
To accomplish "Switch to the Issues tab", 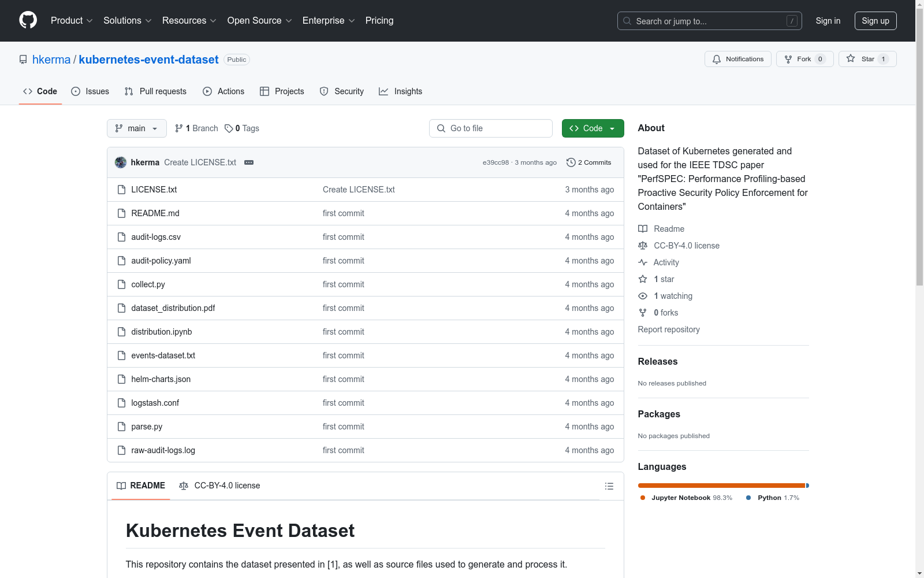I will (x=90, y=91).
